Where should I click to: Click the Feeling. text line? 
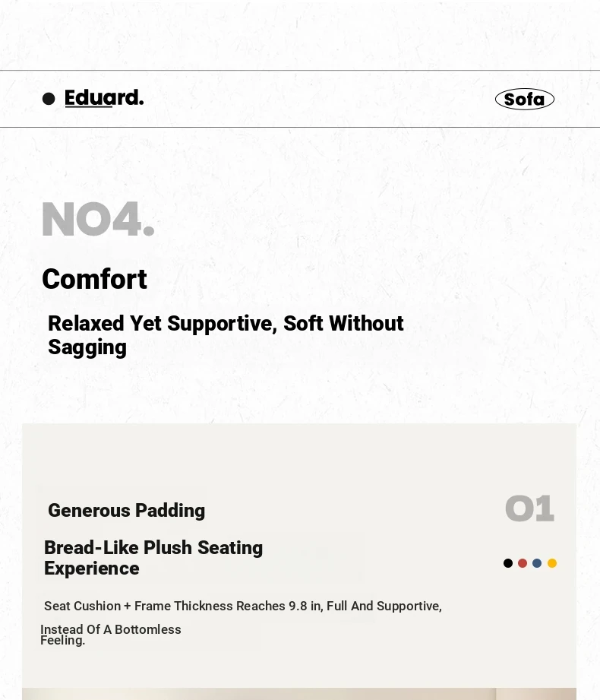62,640
